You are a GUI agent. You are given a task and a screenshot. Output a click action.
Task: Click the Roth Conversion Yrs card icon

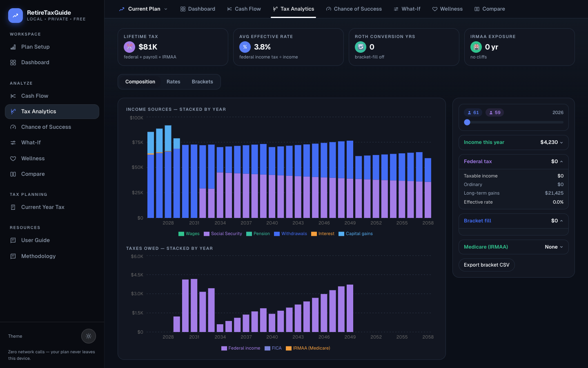click(361, 47)
